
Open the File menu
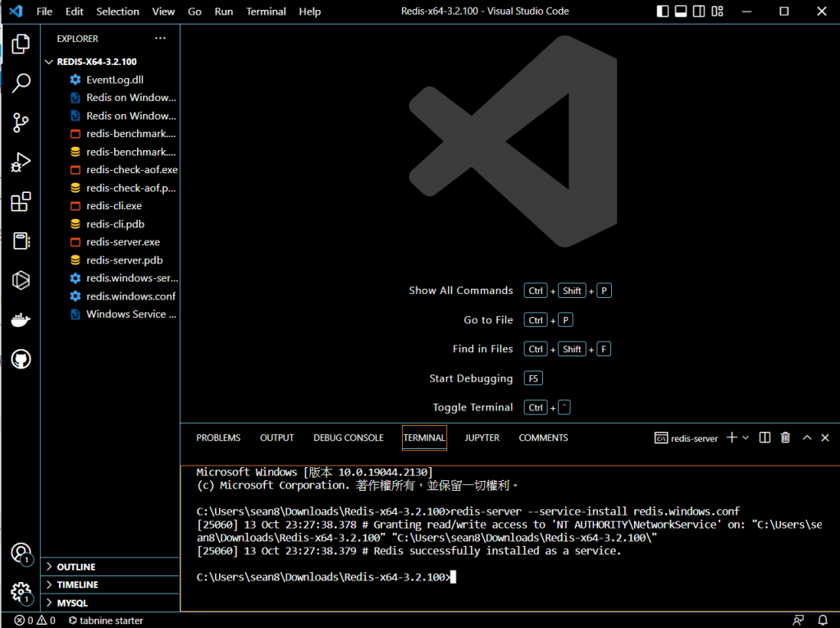point(44,11)
